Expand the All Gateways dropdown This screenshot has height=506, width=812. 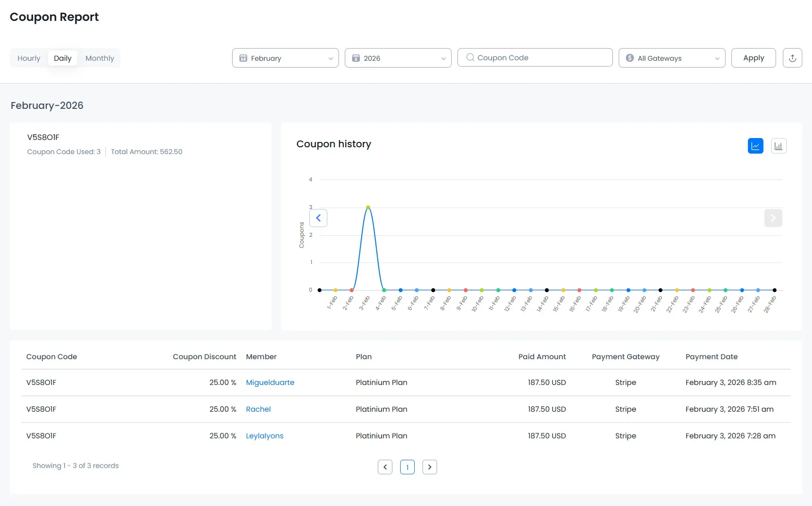(x=672, y=58)
